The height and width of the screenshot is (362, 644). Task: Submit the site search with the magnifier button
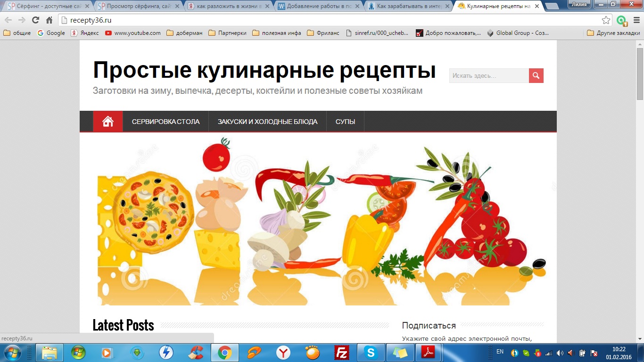pos(536,75)
